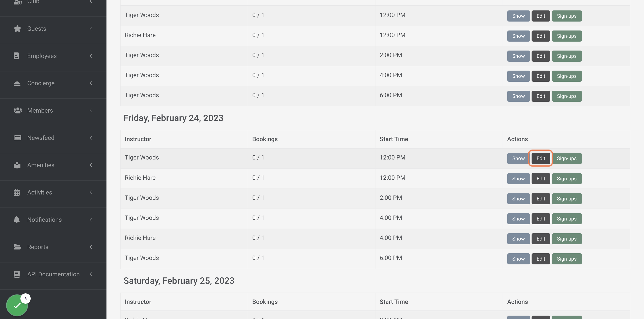644x319 pixels.
Task: Edit Friday's Tiger Woods 12:00 PM lesson
Action: [x=540, y=158]
